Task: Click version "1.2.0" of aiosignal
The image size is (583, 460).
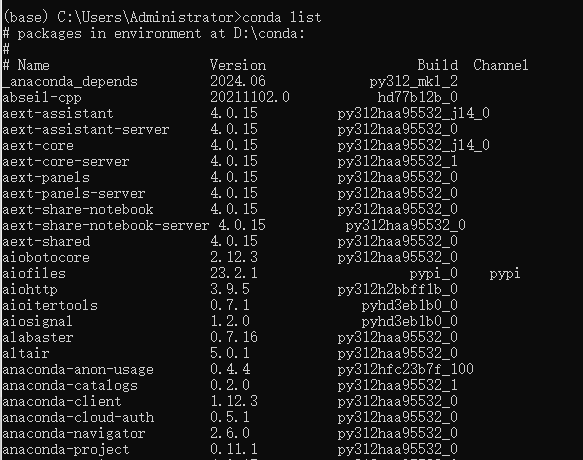Action: tap(230, 321)
